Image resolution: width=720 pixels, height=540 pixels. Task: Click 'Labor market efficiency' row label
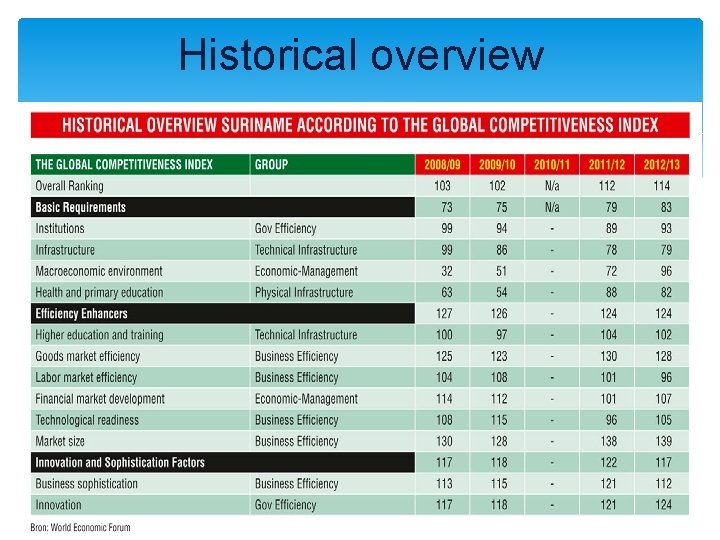(x=86, y=377)
